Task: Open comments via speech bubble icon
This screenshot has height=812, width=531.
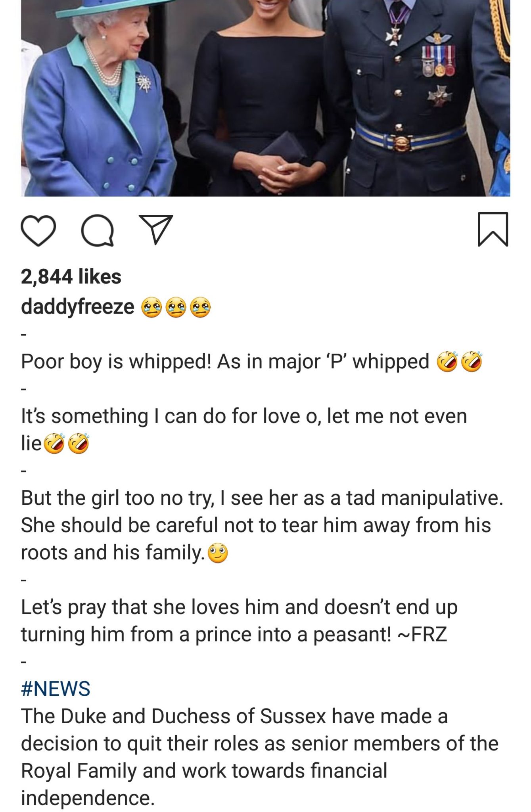Action: coord(98,231)
